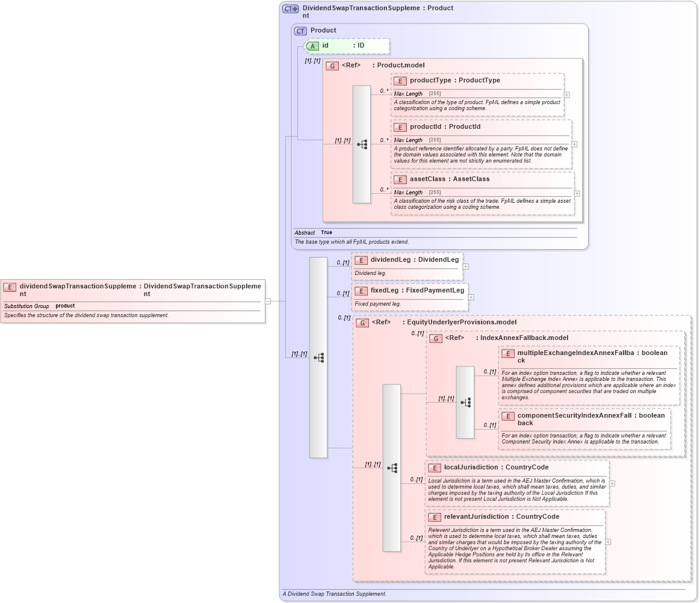Screen dimensions: 700x603
Task: Click the E icon of assetClass element
Action: click(x=400, y=180)
